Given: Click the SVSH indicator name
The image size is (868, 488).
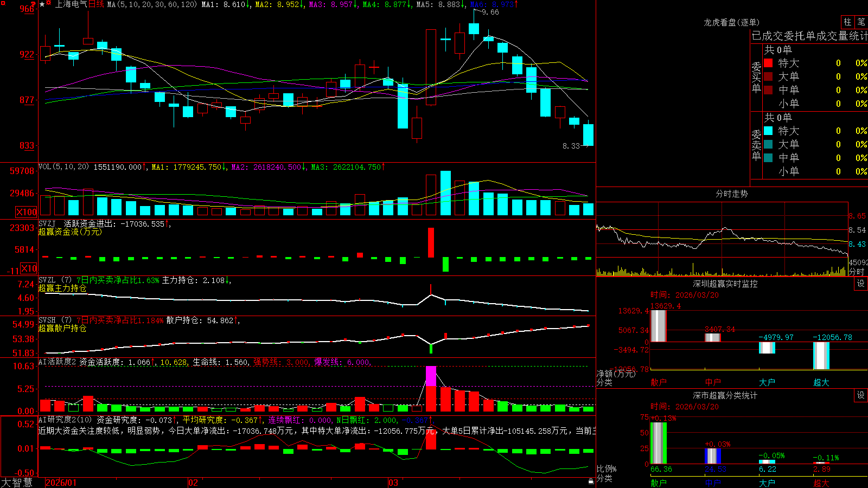Looking at the screenshot, I should point(47,320).
